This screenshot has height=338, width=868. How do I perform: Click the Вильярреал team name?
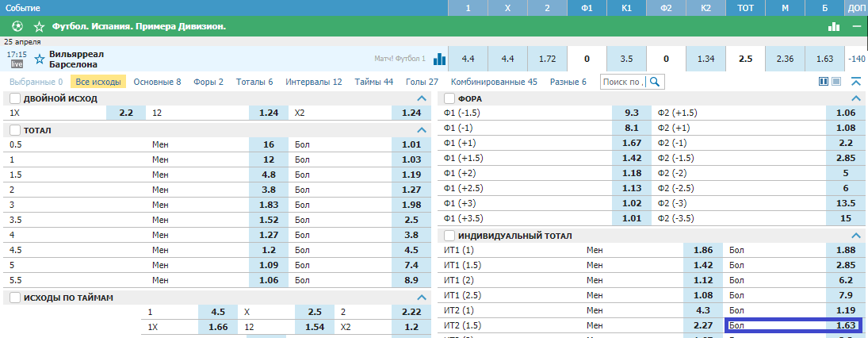coord(76,54)
